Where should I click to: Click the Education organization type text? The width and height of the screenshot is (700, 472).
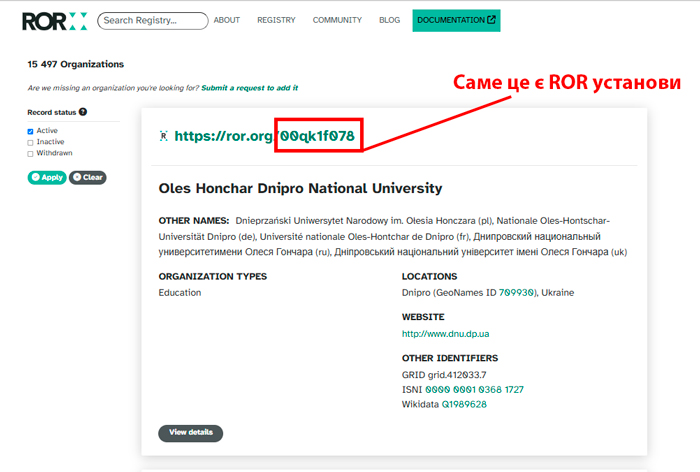(180, 292)
